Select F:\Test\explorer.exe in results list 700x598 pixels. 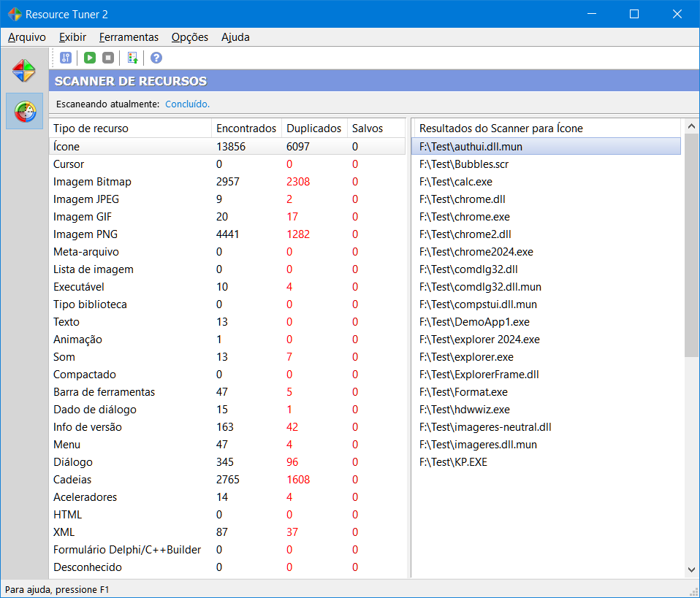[x=466, y=357]
